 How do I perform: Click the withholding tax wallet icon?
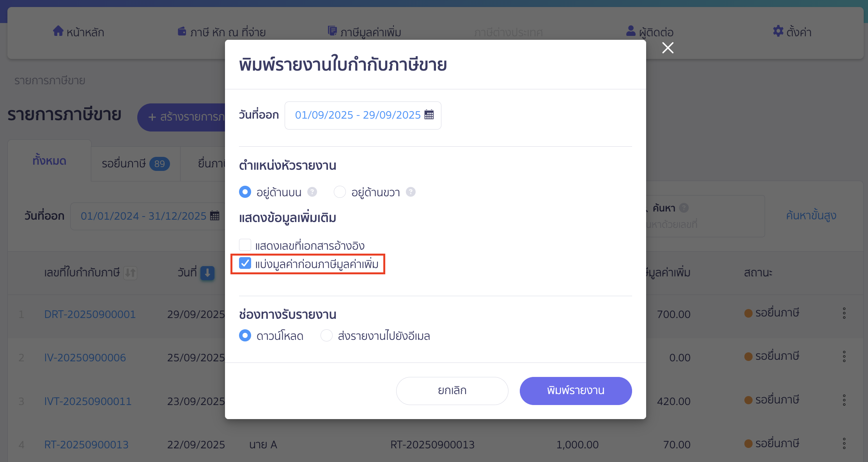(x=182, y=32)
